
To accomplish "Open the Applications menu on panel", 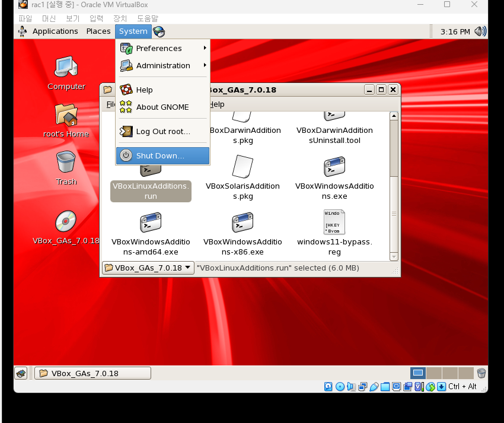I will (55, 31).
